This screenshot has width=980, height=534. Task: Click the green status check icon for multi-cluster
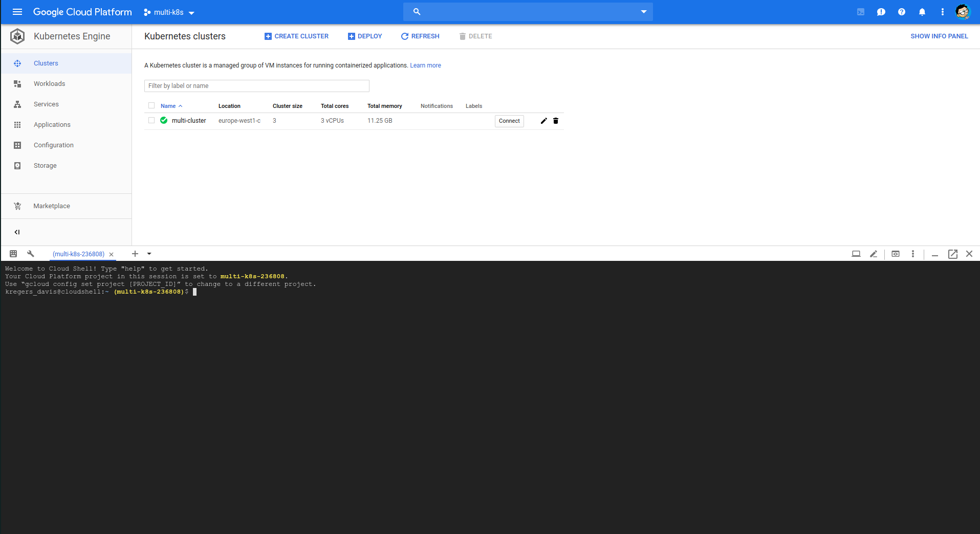point(164,121)
